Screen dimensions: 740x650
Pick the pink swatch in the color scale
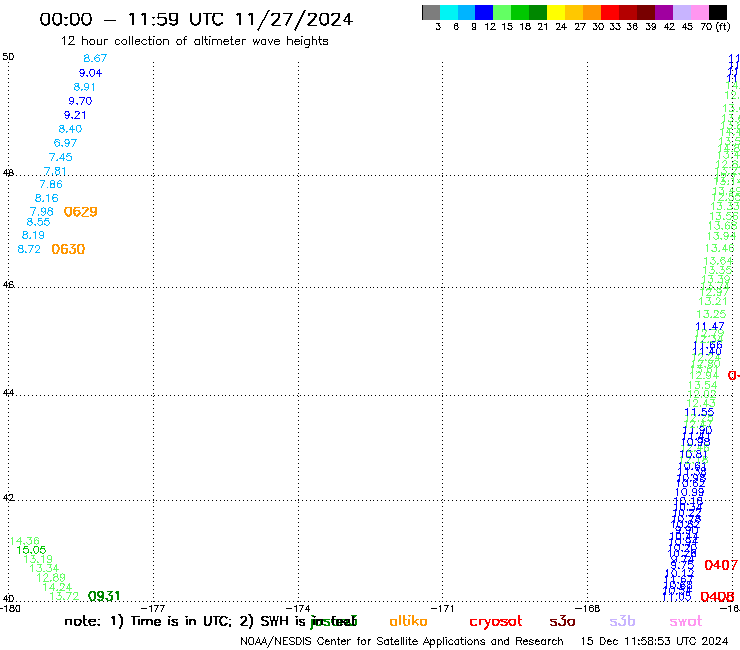pyautogui.click(x=699, y=12)
